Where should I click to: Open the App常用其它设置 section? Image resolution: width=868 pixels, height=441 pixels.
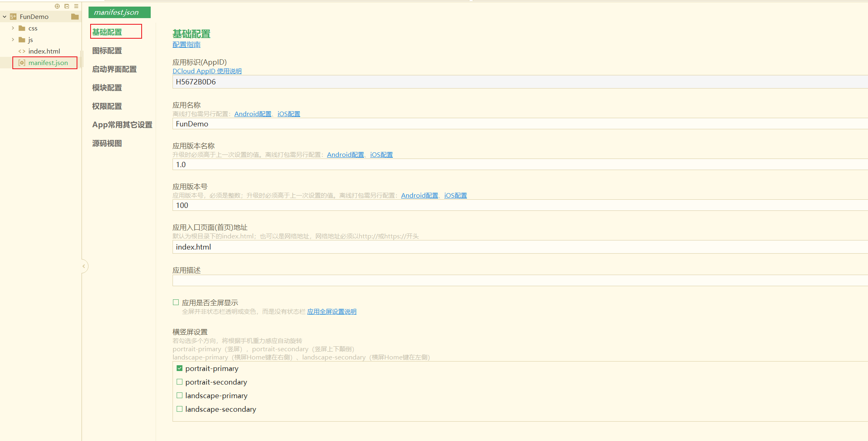[122, 125]
